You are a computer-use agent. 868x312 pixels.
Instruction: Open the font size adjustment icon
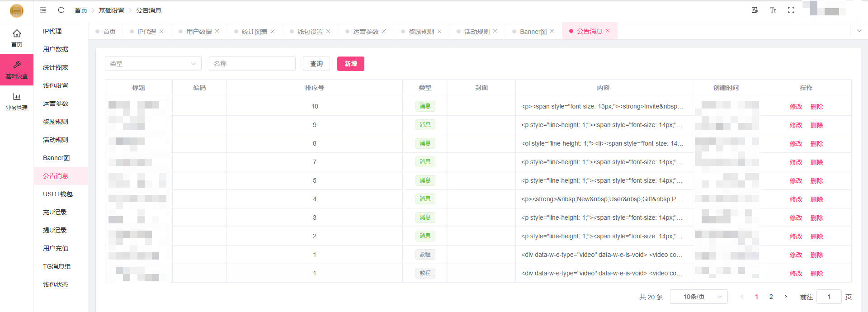[773, 10]
